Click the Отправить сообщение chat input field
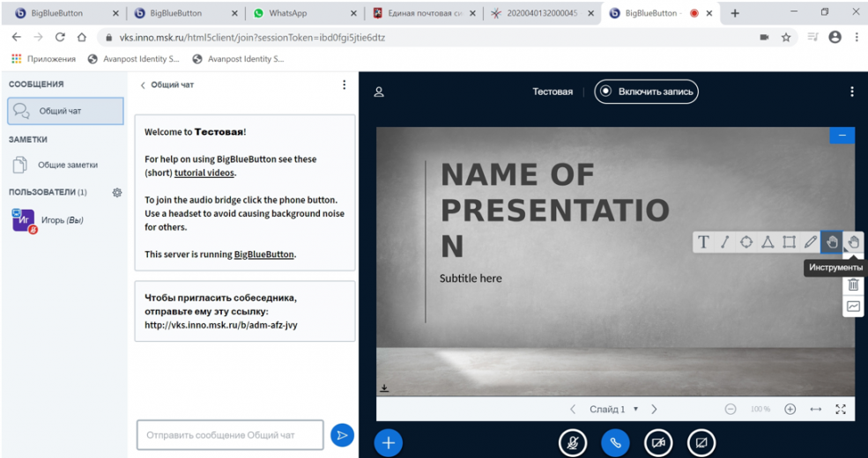The height and width of the screenshot is (458, 868). coord(230,435)
